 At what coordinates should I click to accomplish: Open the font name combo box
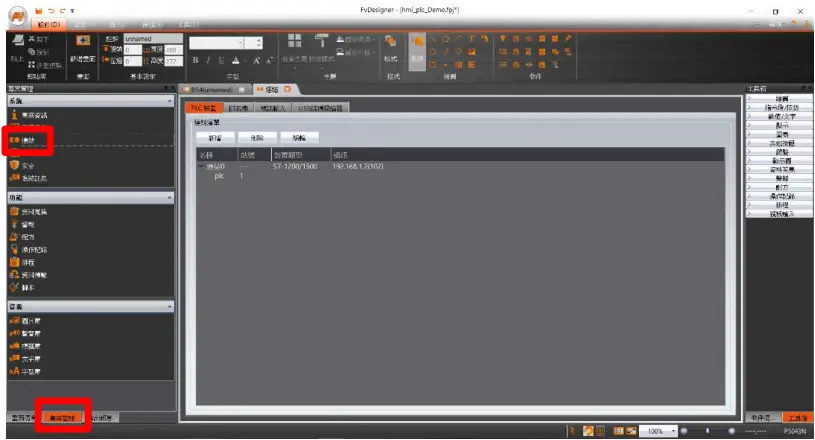pyautogui.click(x=216, y=42)
